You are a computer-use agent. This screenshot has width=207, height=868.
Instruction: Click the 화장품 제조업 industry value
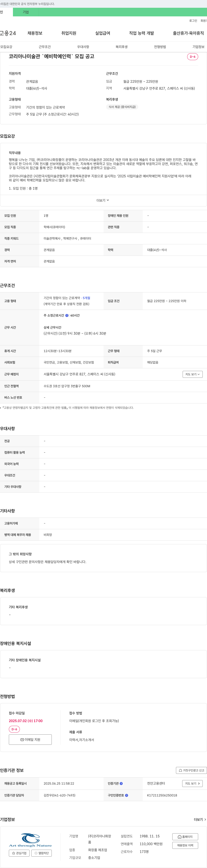click(x=97, y=850)
